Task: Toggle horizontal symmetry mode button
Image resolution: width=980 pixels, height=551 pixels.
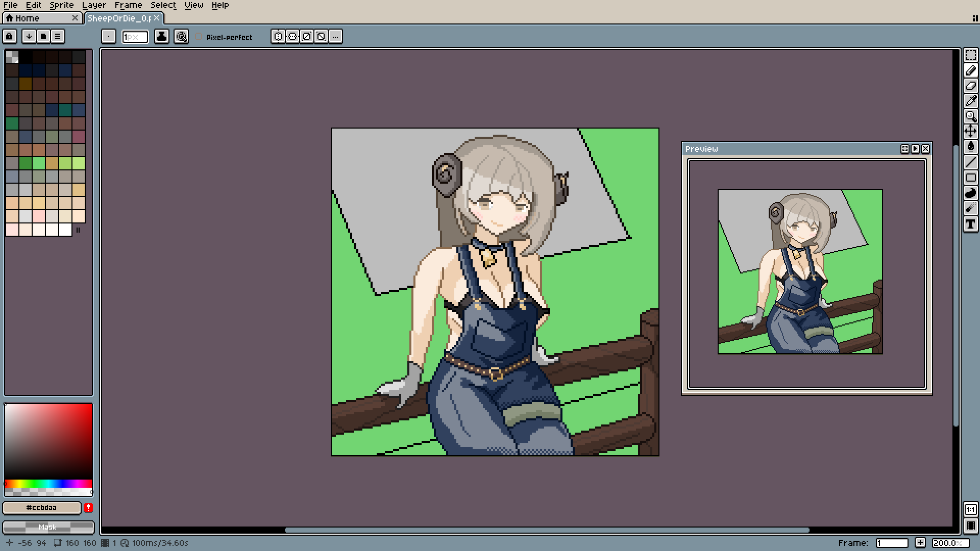Action: [x=278, y=36]
